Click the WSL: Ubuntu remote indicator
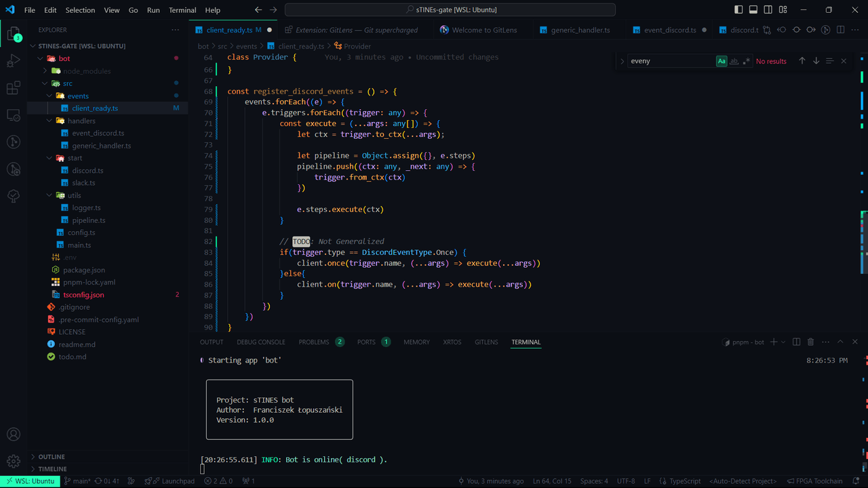 [30, 481]
